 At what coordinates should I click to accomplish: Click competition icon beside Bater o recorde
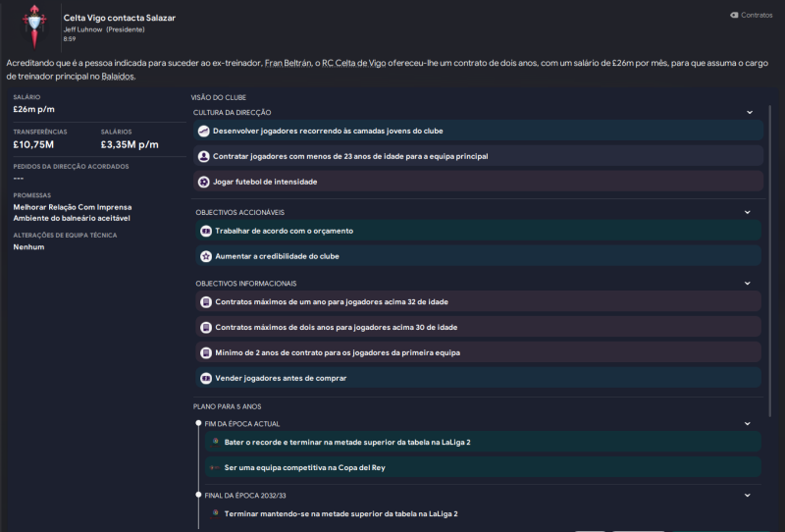point(215,442)
